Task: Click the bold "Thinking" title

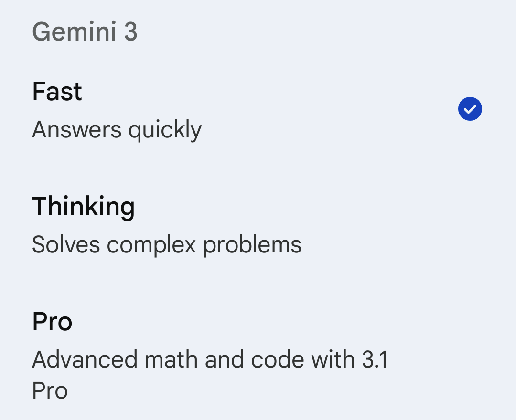Action: pyautogui.click(x=83, y=207)
